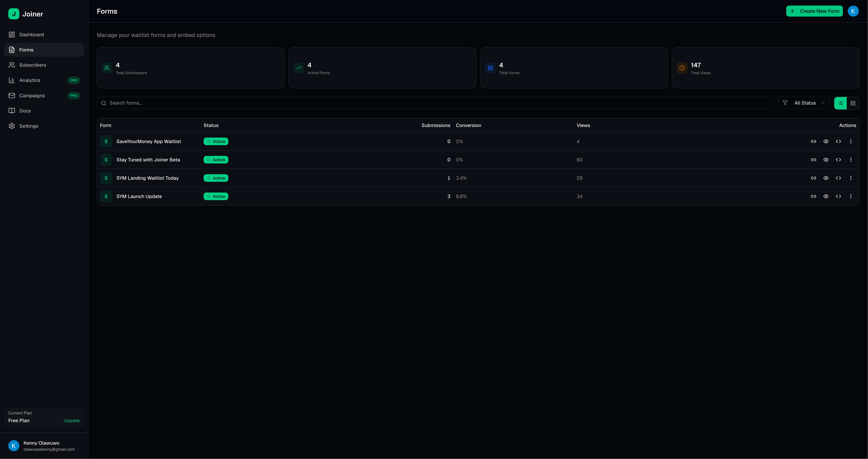Preview the Stay Tuned with Joiner Beta form
The image size is (868, 459).
tap(826, 159)
